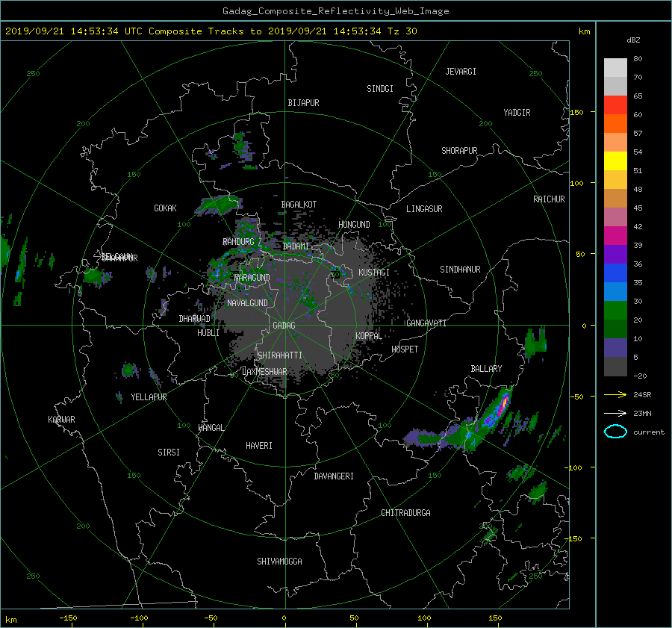Pick the dark gray -20 to 5 dBZ swatch
The width and height of the screenshot is (672, 628).
[615, 367]
